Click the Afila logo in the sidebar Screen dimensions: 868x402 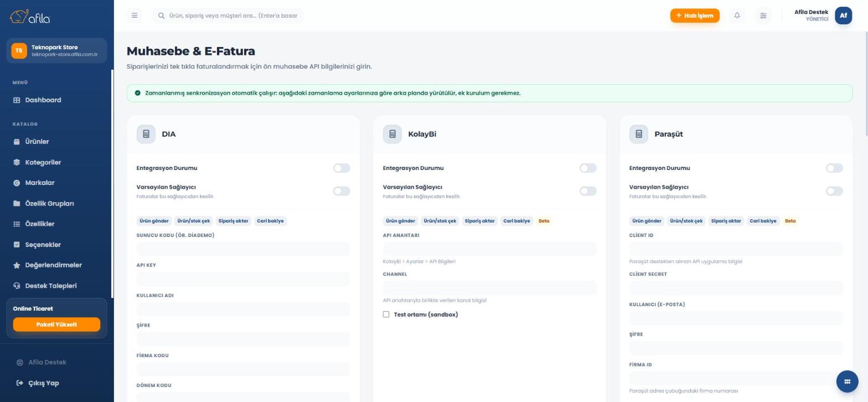click(30, 17)
